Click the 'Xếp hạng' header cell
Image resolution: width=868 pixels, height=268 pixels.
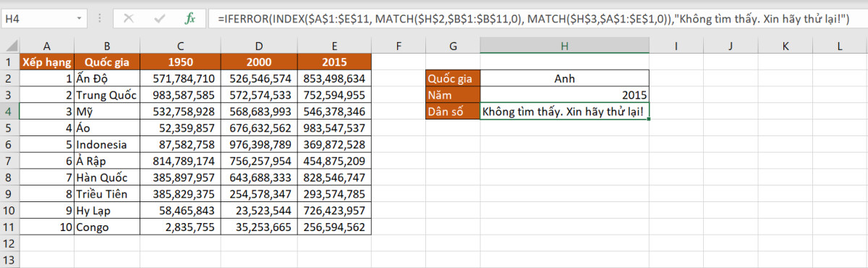pos(47,62)
